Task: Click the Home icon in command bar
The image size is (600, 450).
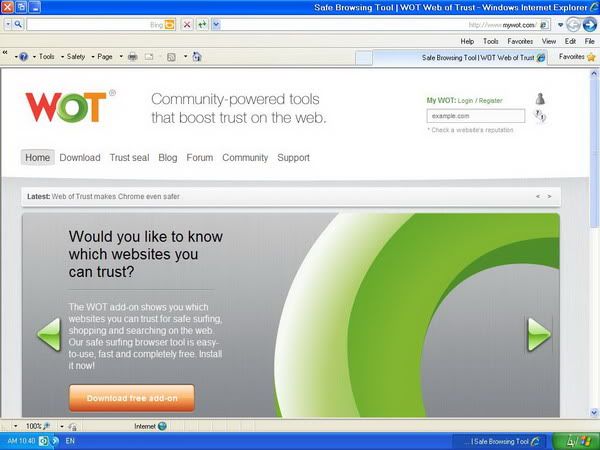Action: pos(197,57)
